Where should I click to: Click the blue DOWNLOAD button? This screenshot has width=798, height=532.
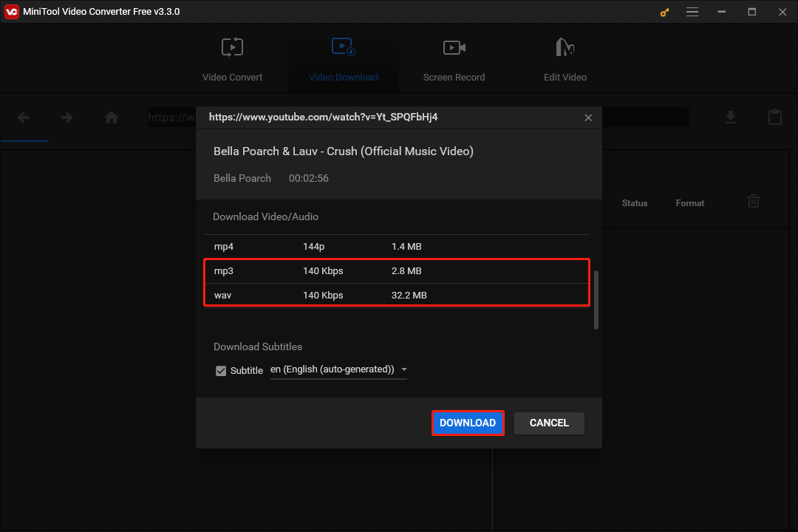pos(468,423)
